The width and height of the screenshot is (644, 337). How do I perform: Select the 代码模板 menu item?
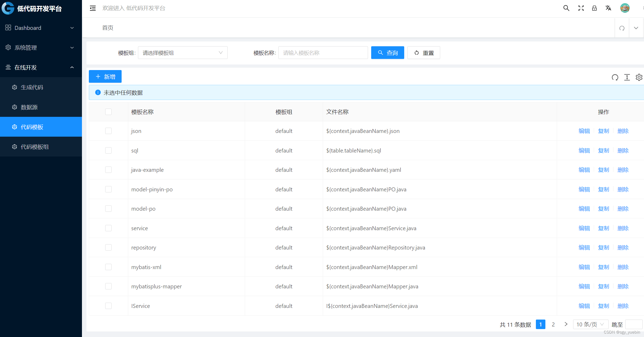pyautogui.click(x=41, y=127)
